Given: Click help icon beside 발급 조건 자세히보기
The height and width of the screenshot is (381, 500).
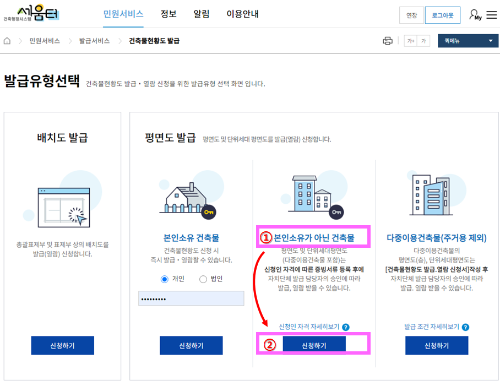Looking at the screenshot, I should point(465,327).
